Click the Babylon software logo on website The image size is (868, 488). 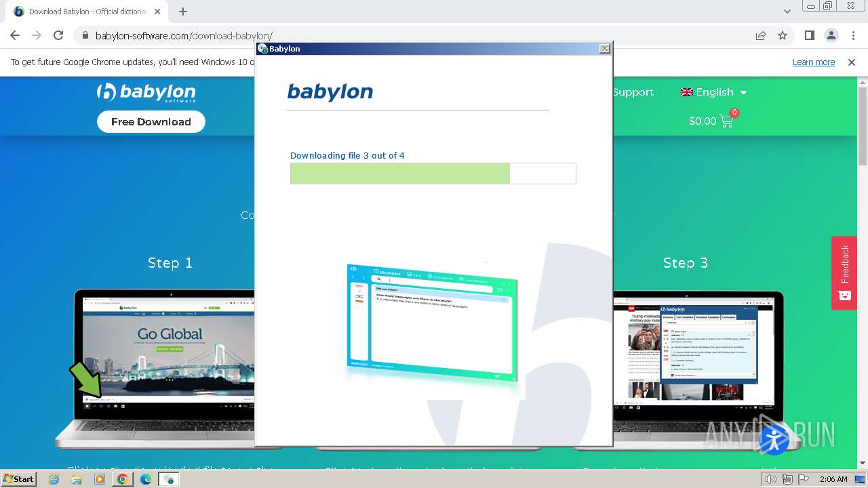tap(146, 92)
